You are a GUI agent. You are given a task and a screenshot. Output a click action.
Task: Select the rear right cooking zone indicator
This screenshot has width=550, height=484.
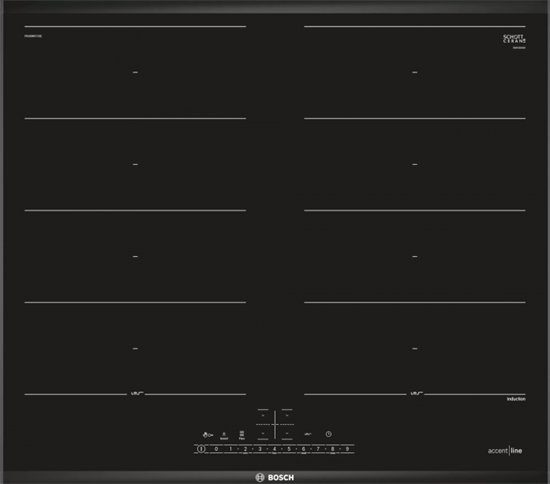click(287, 415)
